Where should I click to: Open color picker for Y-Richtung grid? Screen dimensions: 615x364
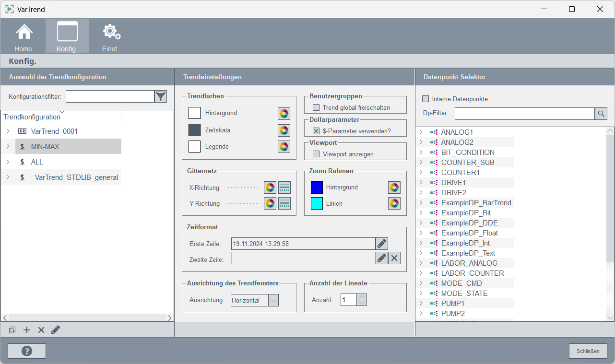point(270,203)
